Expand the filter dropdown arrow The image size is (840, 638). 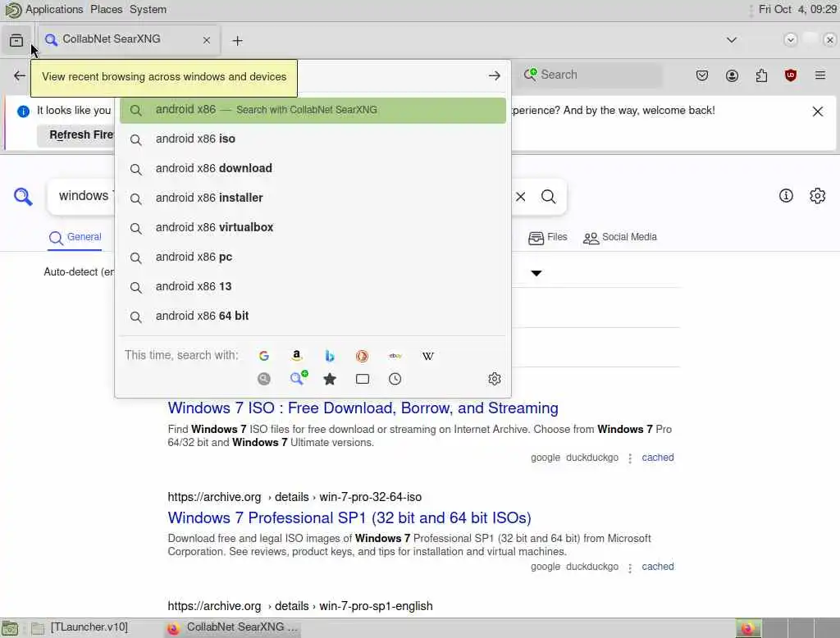tap(536, 273)
